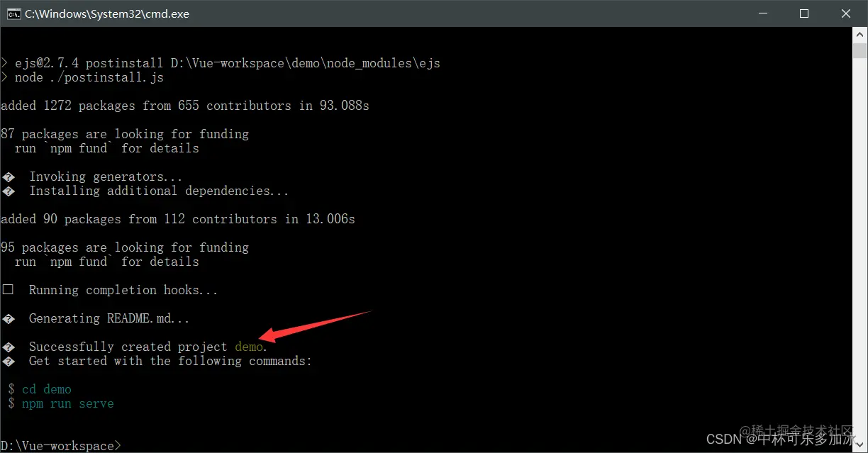868x453 pixels.
Task: Click the 'npm run serve' command text
Action: click(x=68, y=403)
